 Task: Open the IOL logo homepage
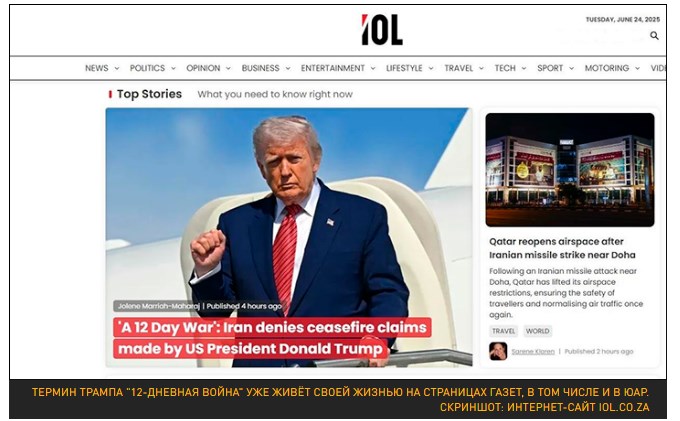coord(382,29)
